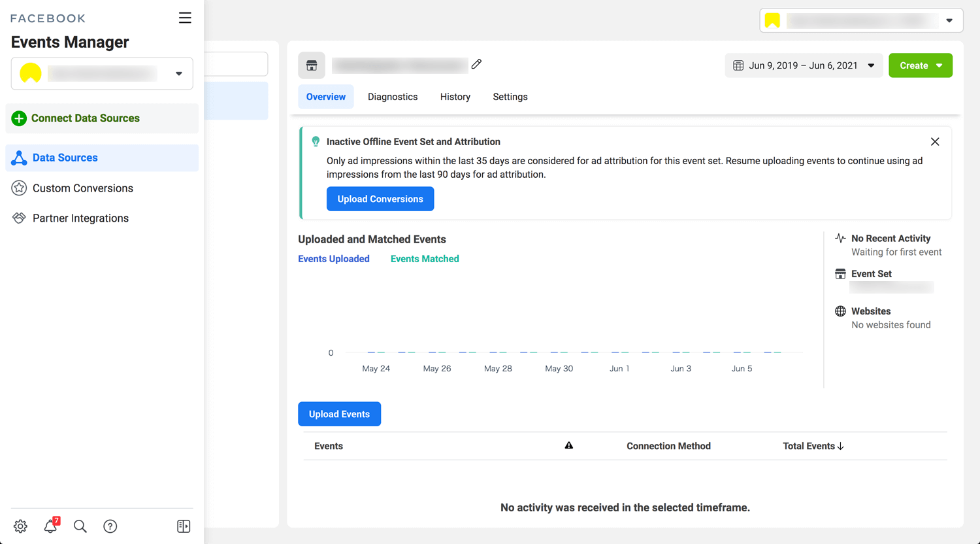The image size is (980, 544).
Task: Expand the top-right account dropdown arrow
Action: pos(949,20)
